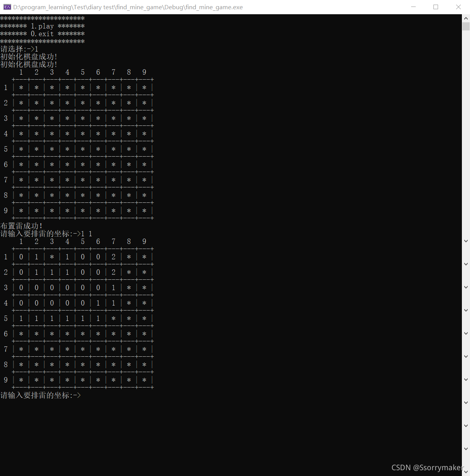Image resolution: width=470 pixels, height=476 pixels.
Task: Maximize the find_mine_game console window
Action: click(436, 7)
